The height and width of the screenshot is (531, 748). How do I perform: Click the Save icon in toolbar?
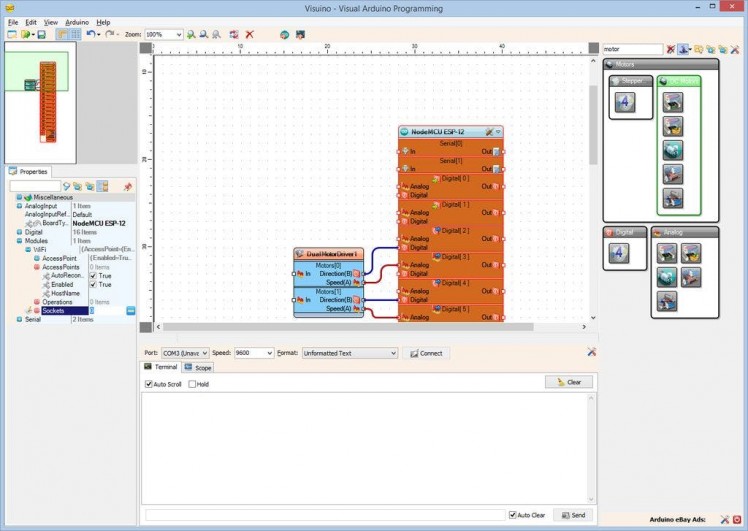coord(41,34)
